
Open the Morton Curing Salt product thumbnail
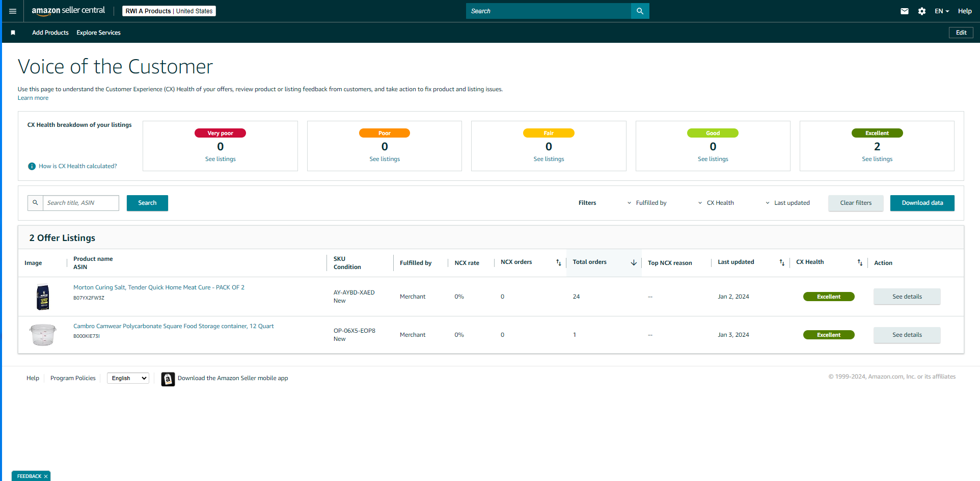(43, 297)
